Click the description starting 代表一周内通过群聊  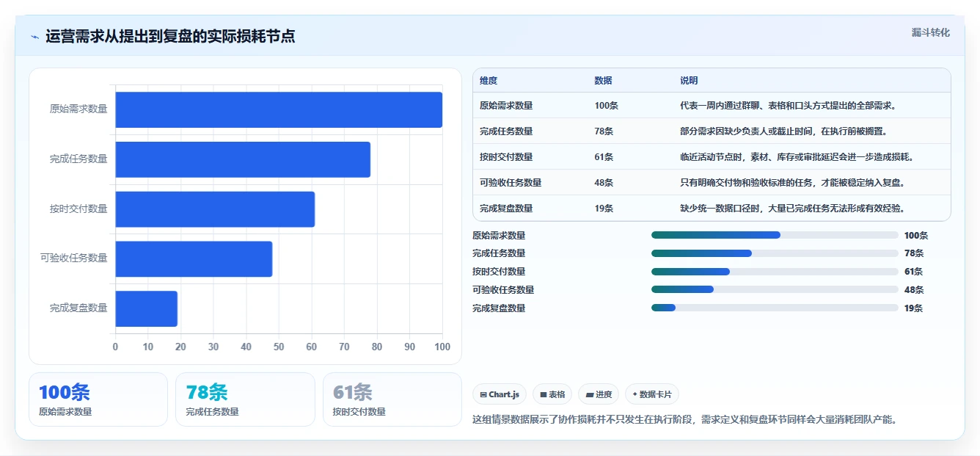789,106
